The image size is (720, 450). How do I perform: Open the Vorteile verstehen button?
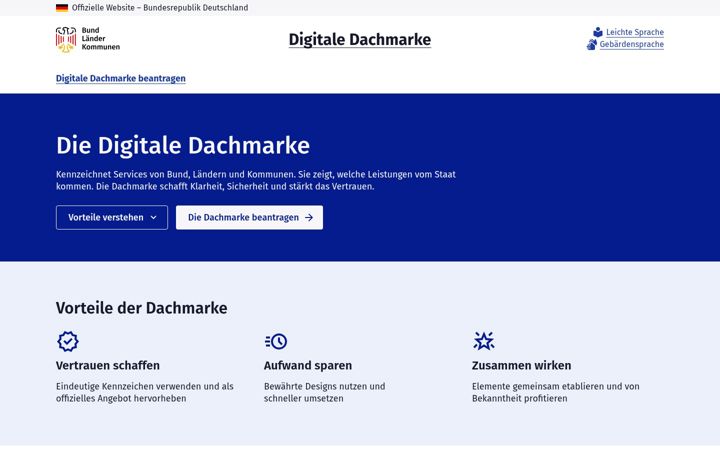click(112, 218)
